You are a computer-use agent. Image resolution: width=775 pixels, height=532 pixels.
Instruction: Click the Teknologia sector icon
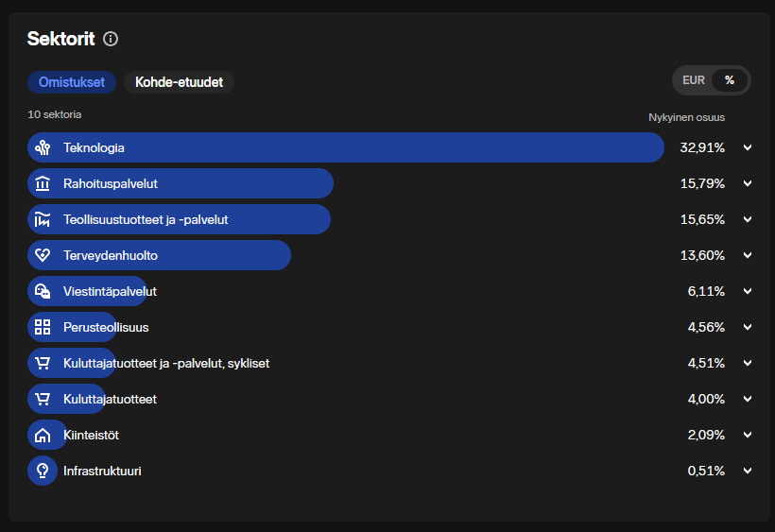43,147
